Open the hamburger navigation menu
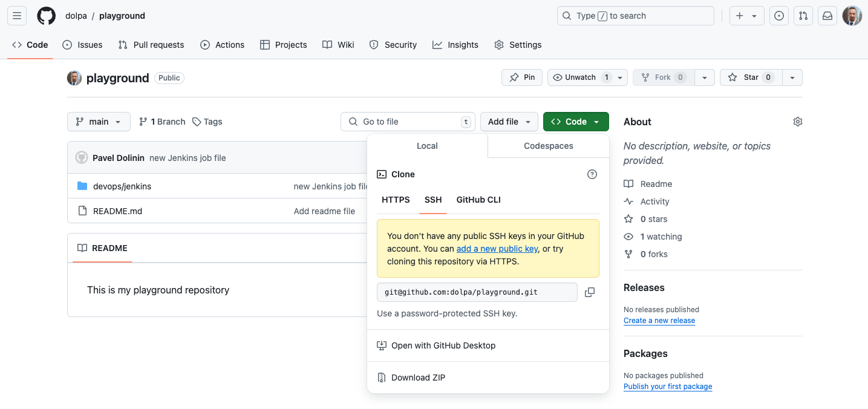Screen dimensions: 868x409 (x=17, y=16)
